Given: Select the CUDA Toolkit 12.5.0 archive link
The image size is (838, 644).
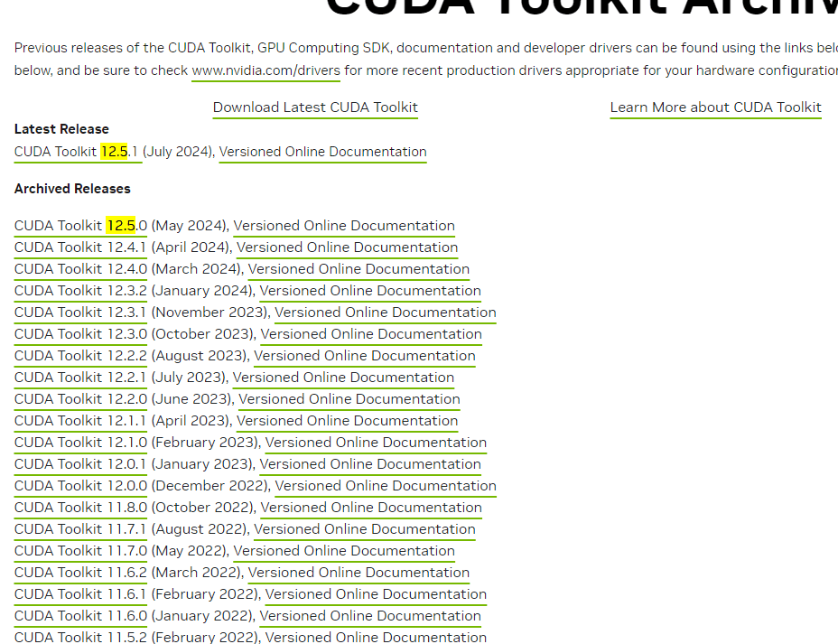Looking at the screenshot, I should [x=80, y=226].
